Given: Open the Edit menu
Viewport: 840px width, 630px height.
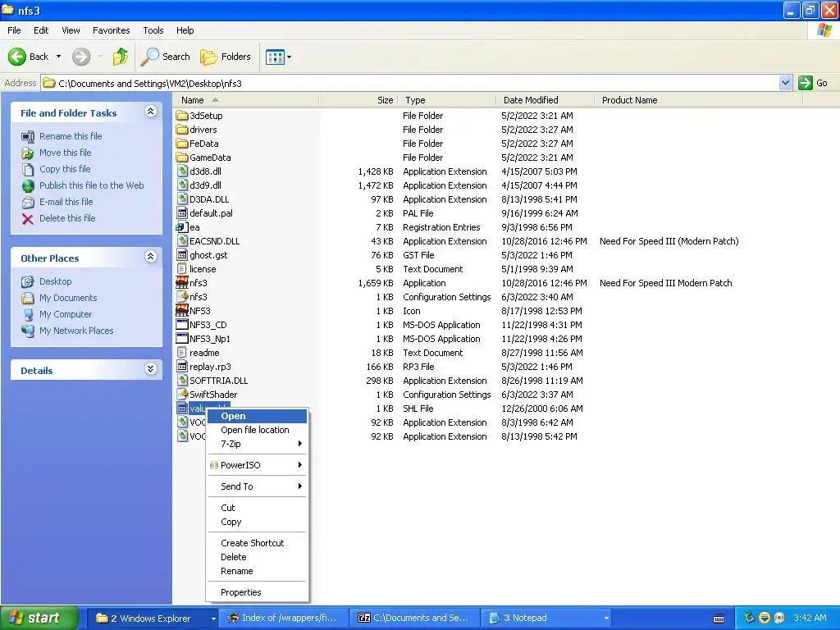Looking at the screenshot, I should coord(41,30).
